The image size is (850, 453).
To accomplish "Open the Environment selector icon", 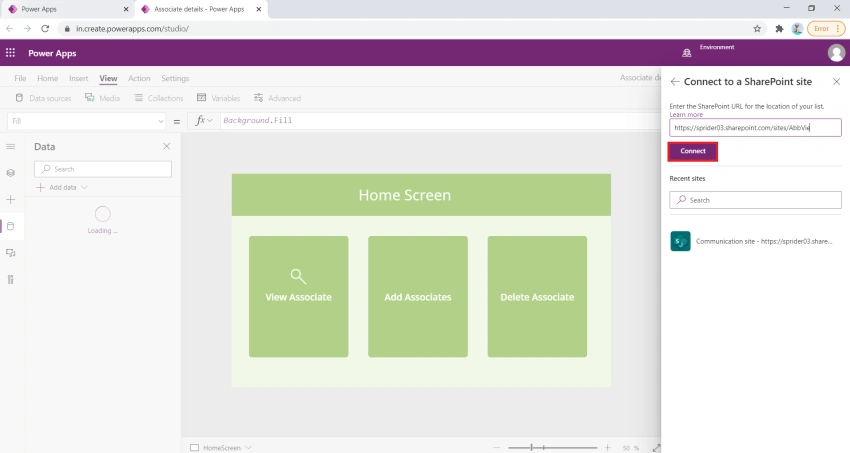I will click(686, 53).
